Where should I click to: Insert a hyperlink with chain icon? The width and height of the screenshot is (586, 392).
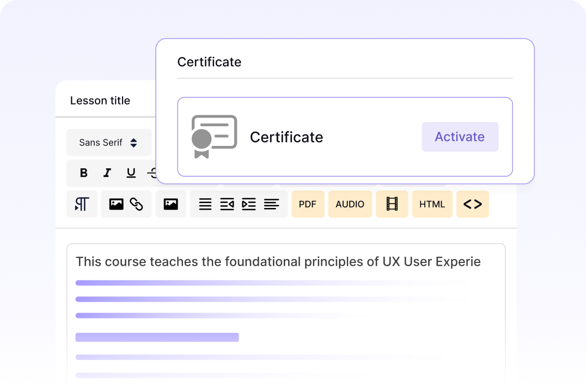(136, 204)
